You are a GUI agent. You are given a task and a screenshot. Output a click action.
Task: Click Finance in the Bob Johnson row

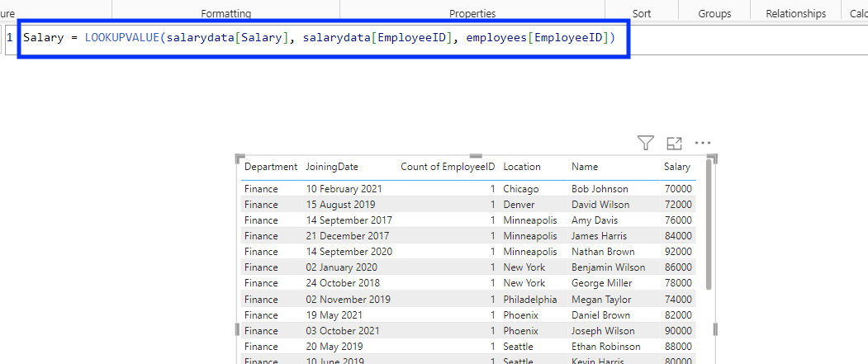tap(261, 189)
